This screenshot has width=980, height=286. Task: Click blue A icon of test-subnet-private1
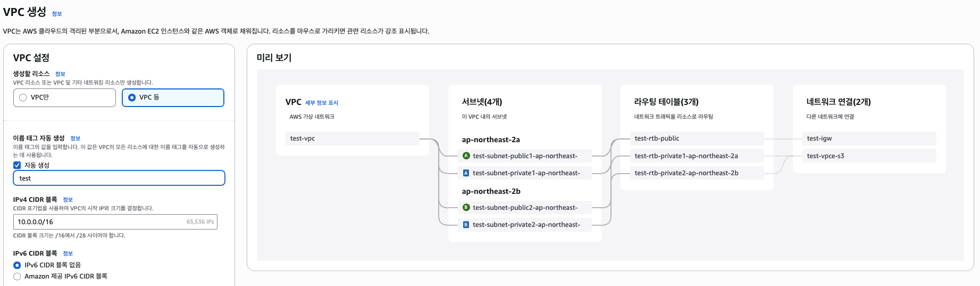tap(466, 173)
